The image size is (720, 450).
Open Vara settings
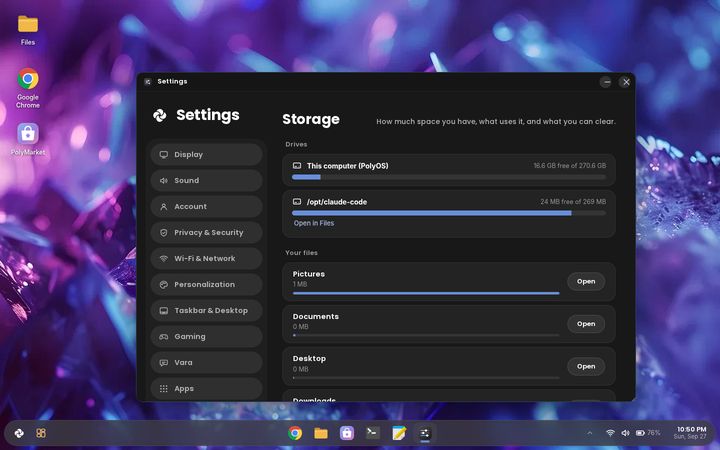pos(207,363)
